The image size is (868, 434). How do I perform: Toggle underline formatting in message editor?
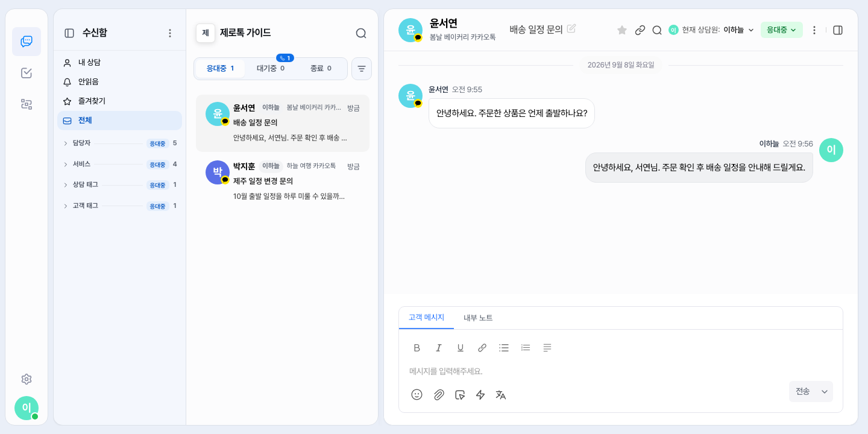(461, 348)
